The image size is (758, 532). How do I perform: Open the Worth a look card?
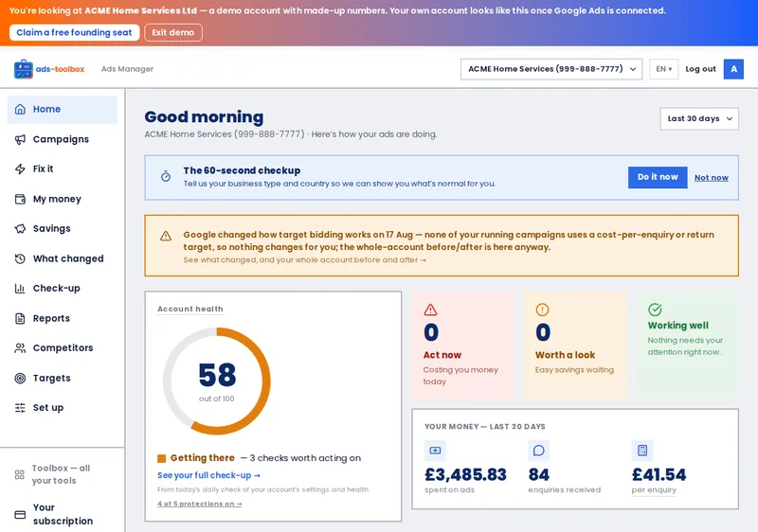pos(575,345)
